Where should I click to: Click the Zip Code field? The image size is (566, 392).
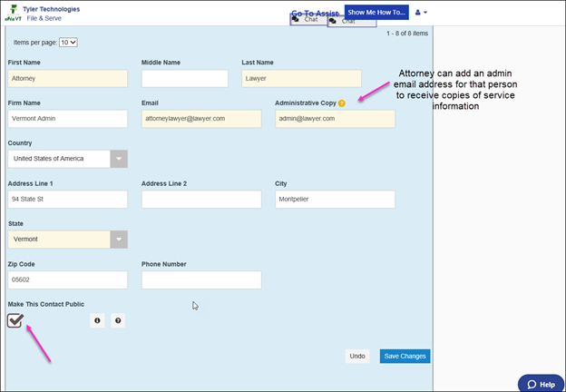point(67,279)
